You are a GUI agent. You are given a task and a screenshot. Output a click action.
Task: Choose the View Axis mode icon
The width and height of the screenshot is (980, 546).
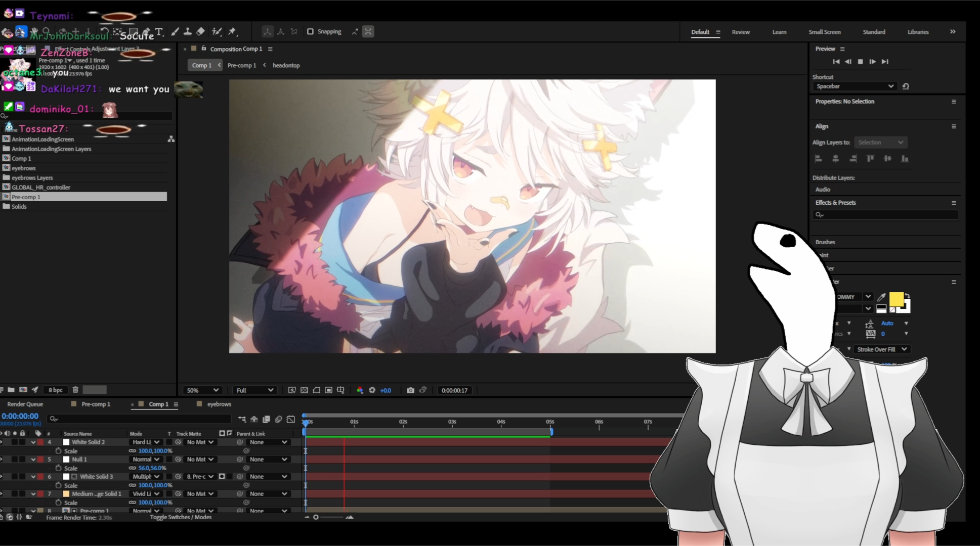point(294,32)
